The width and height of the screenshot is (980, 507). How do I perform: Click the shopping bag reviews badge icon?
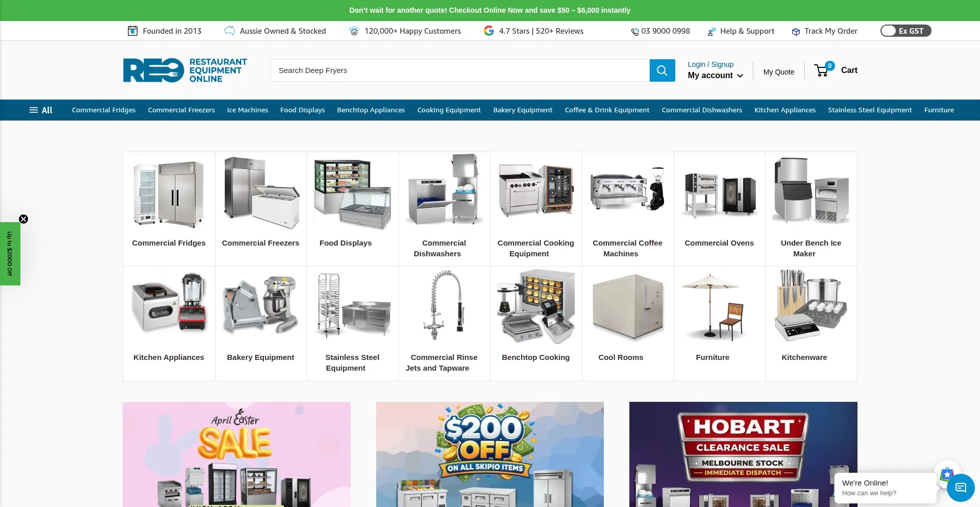point(947,474)
